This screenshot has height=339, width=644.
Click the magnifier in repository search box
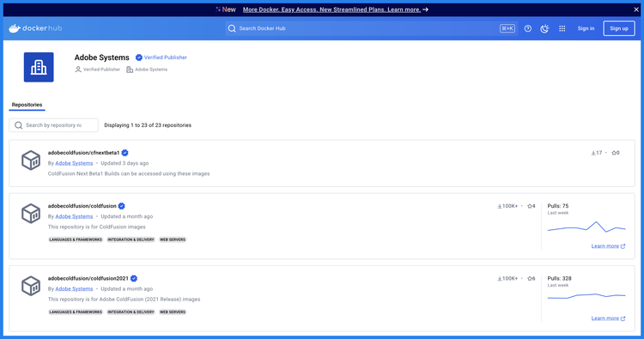tap(19, 125)
